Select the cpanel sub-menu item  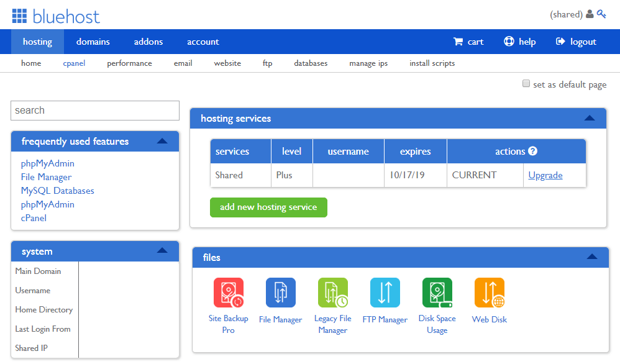(74, 63)
